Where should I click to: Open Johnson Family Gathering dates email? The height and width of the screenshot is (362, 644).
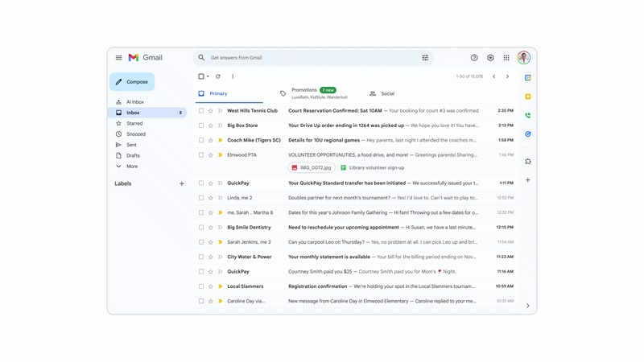356,212
